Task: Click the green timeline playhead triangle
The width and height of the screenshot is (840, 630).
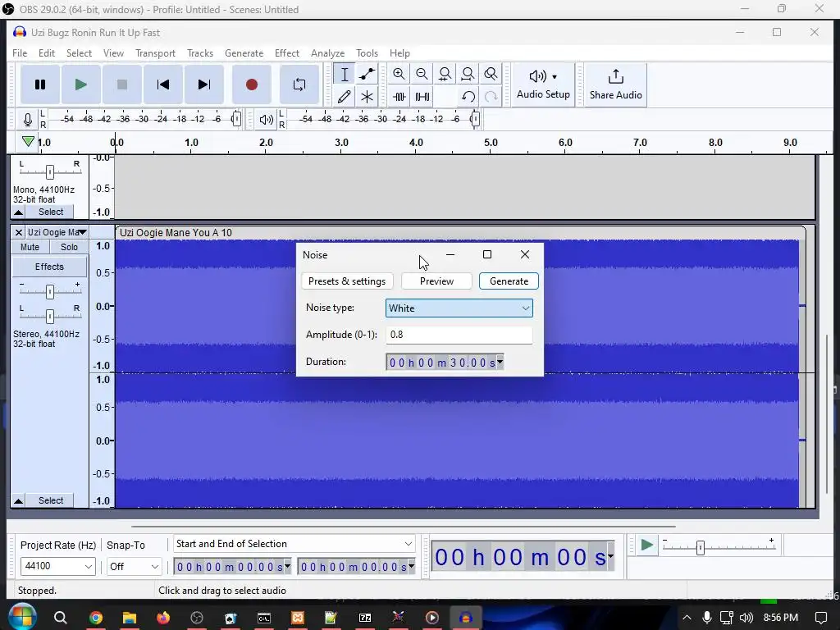Action: click(29, 142)
